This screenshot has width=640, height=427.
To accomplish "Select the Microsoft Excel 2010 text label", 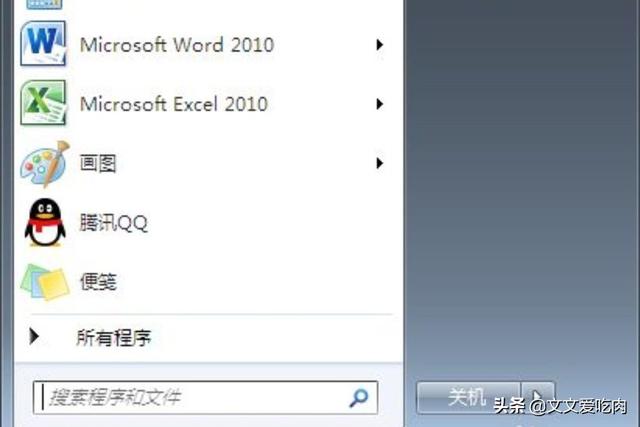I will point(173,104).
